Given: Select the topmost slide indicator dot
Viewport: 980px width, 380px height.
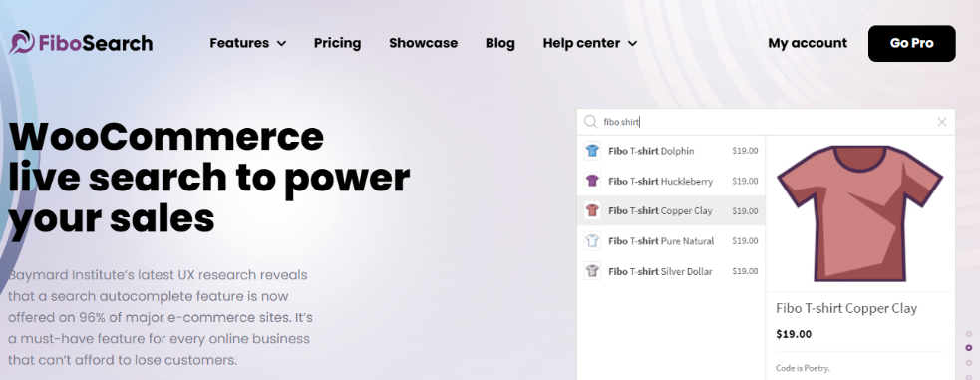Looking at the screenshot, I should pos(969,334).
